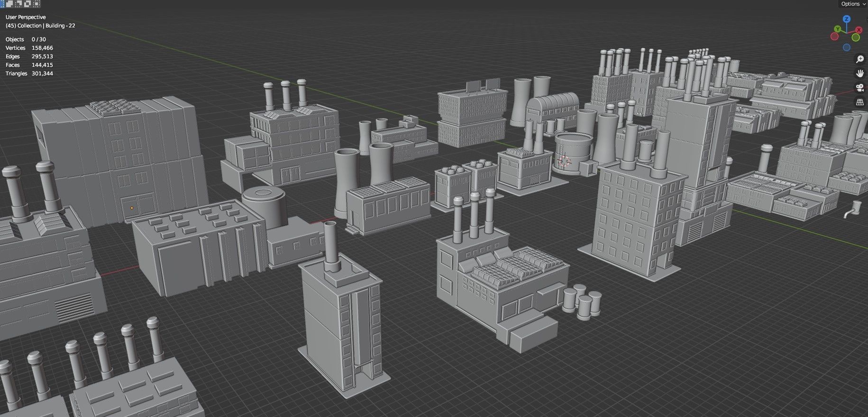The image size is (868, 417).
Task: Click the Triangles '301,344' statistic
Action: [x=42, y=73]
